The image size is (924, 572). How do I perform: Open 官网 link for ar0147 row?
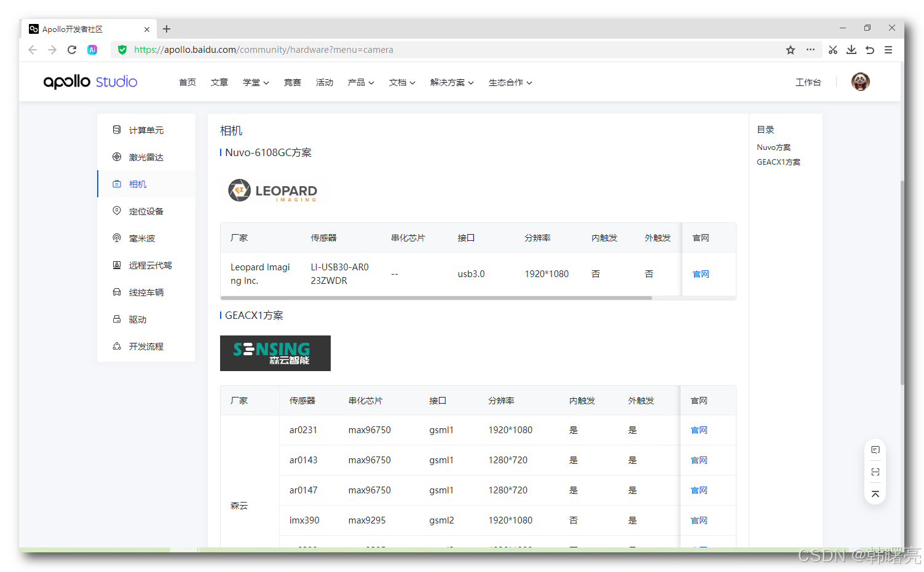(699, 490)
